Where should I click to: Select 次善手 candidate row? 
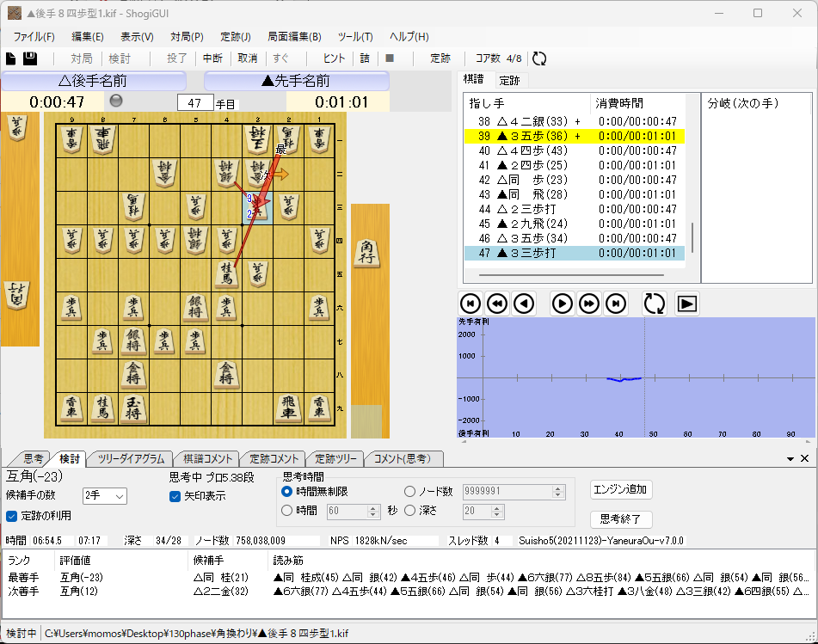coord(407,592)
